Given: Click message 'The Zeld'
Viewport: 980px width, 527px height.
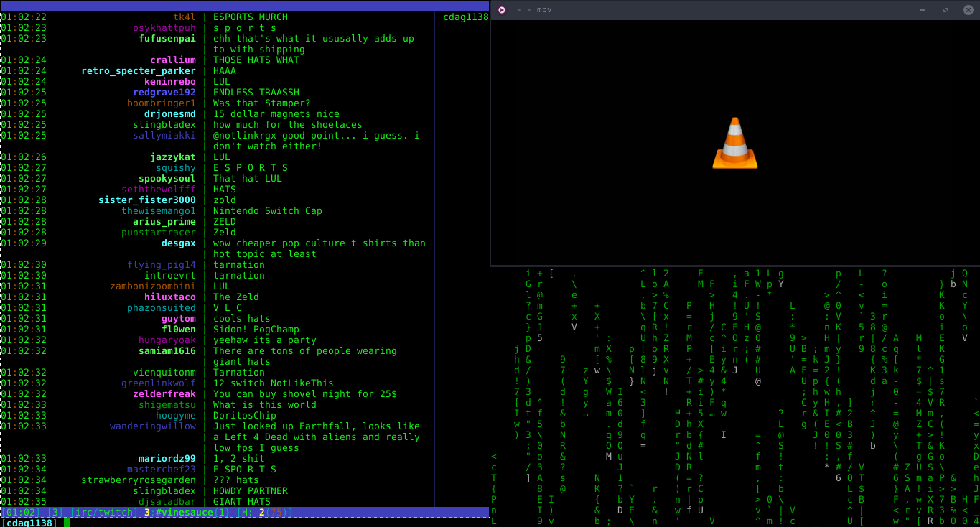Looking at the screenshot, I should point(236,297).
